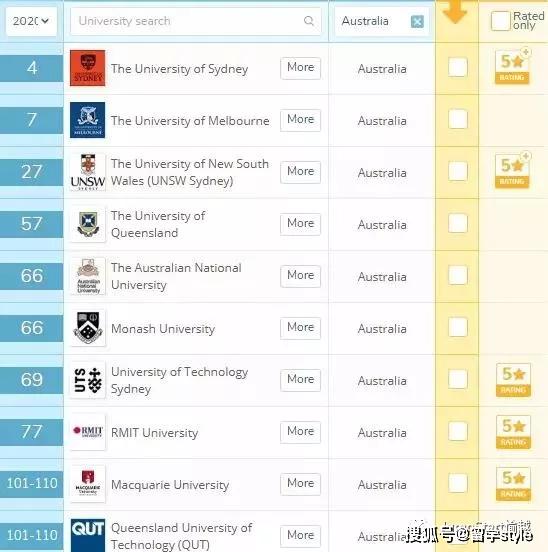Click QUT logo

[87, 535]
